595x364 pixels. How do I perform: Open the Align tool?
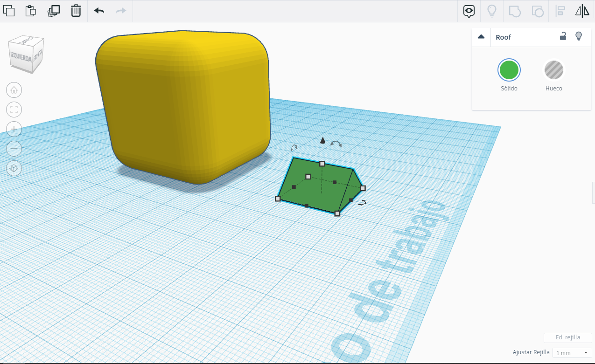pyautogui.click(x=560, y=11)
